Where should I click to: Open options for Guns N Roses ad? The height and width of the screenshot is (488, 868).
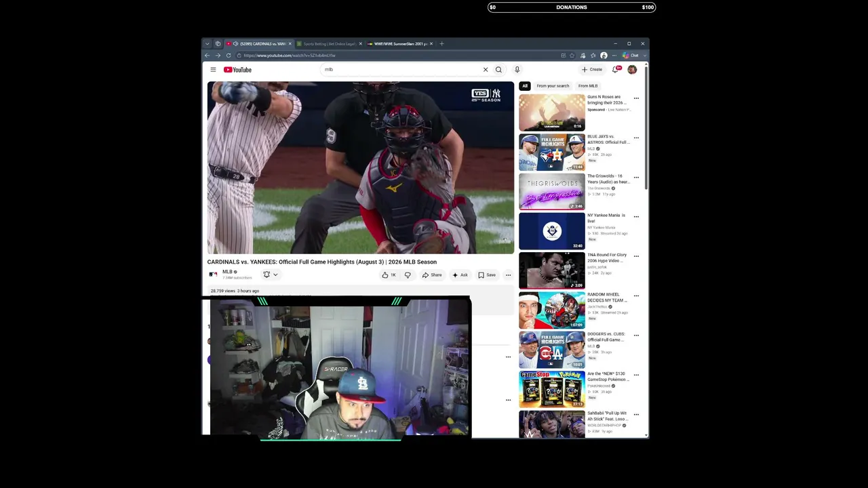(x=636, y=98)
